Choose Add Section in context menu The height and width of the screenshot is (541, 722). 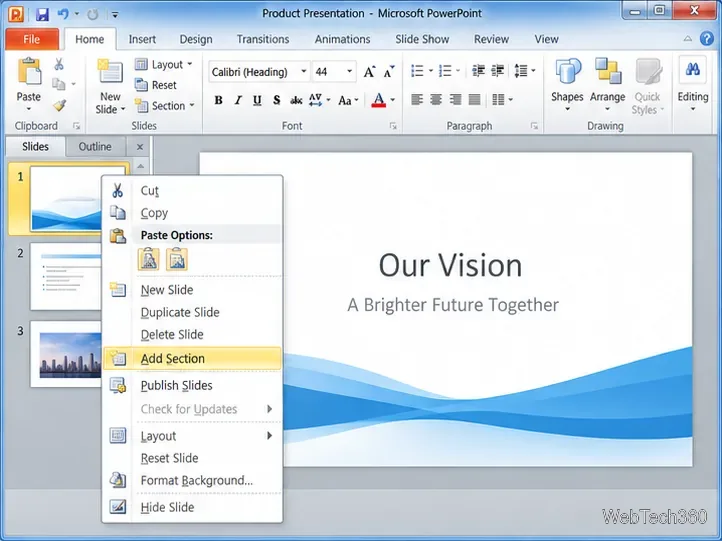(192, 359)
